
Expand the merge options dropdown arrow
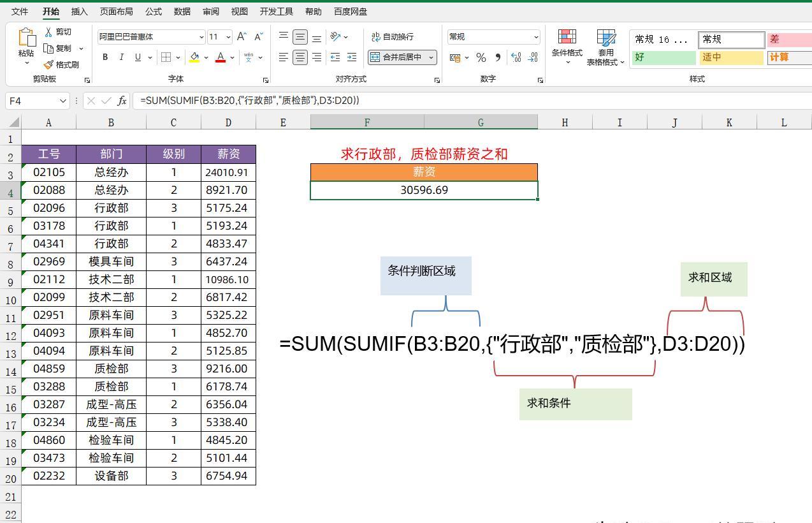point(431,57)
